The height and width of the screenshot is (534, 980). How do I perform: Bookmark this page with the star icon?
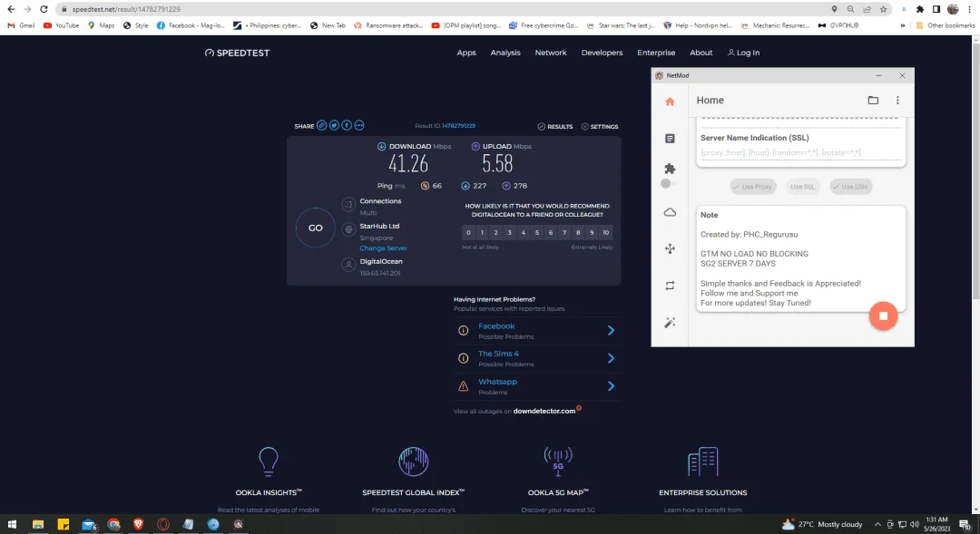tap(883, 9)
